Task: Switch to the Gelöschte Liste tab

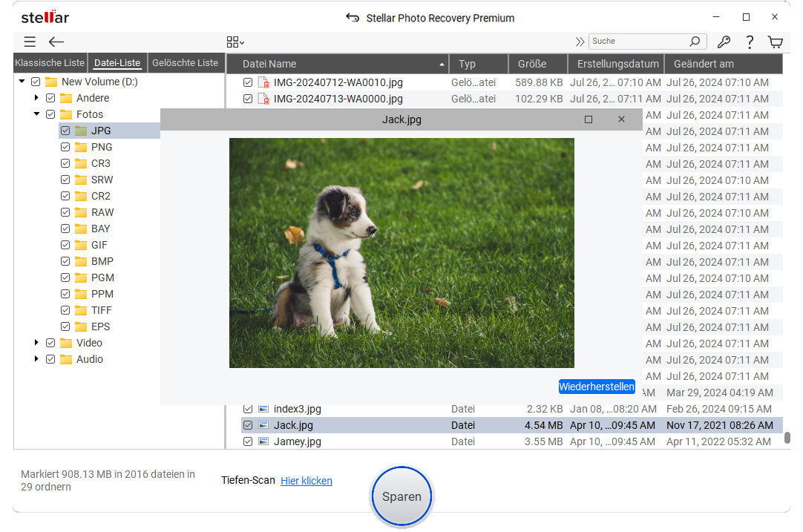Action: 186,63
